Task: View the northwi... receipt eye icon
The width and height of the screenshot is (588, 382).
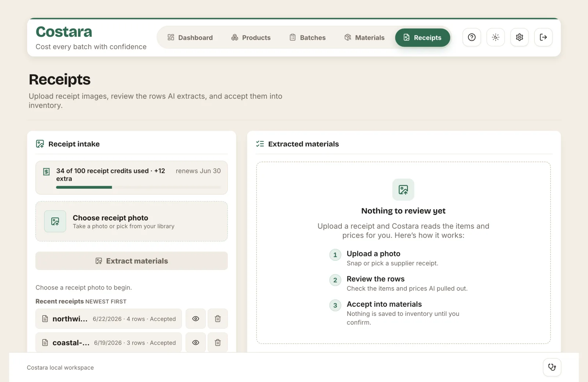Action: pyautogui.click(x=196, y=318)
